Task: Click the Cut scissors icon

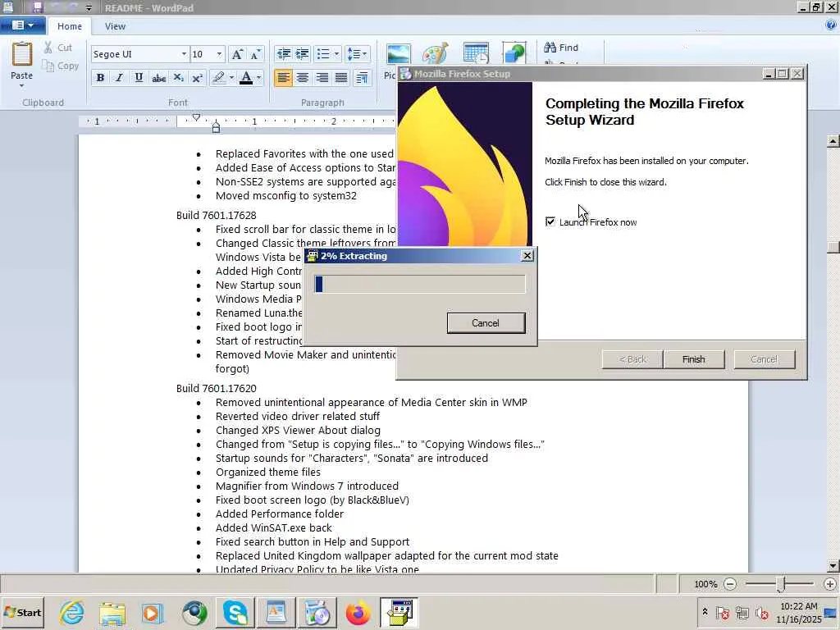Action: coord(48,48)
